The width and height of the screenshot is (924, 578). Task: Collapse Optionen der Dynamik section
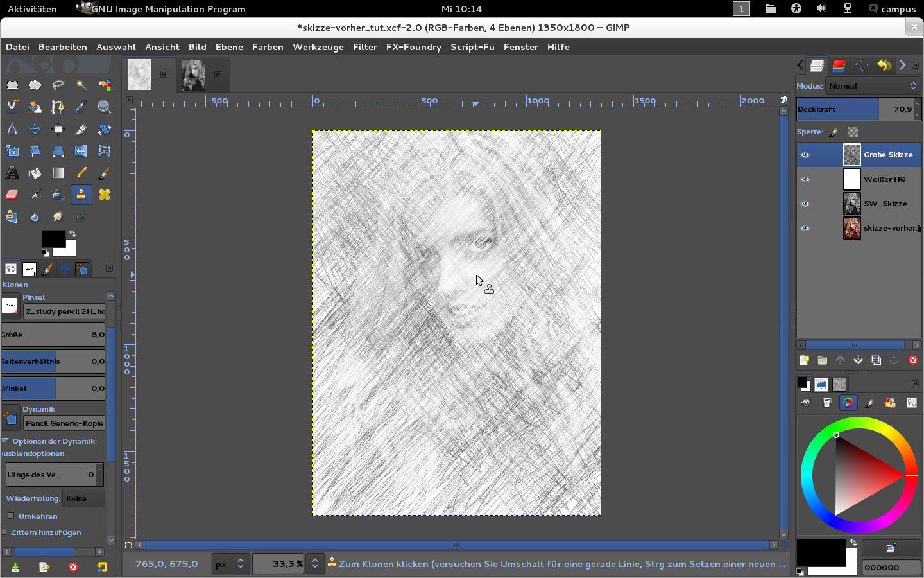(x=5, y=441)
